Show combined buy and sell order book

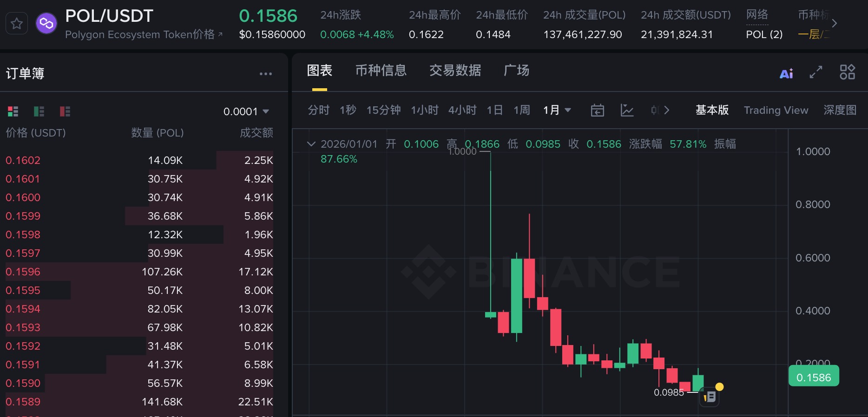point(13,111)
